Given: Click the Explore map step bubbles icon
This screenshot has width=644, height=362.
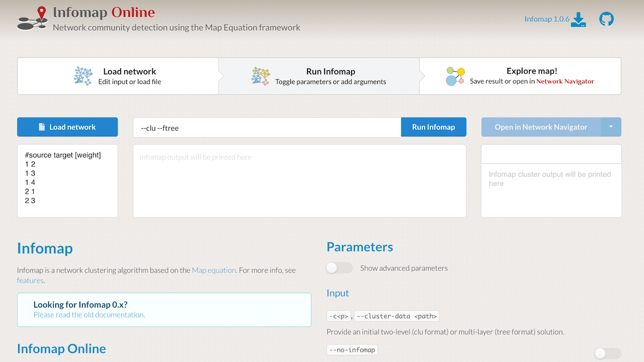Looking at the screenshot, I should click(455, 76).
